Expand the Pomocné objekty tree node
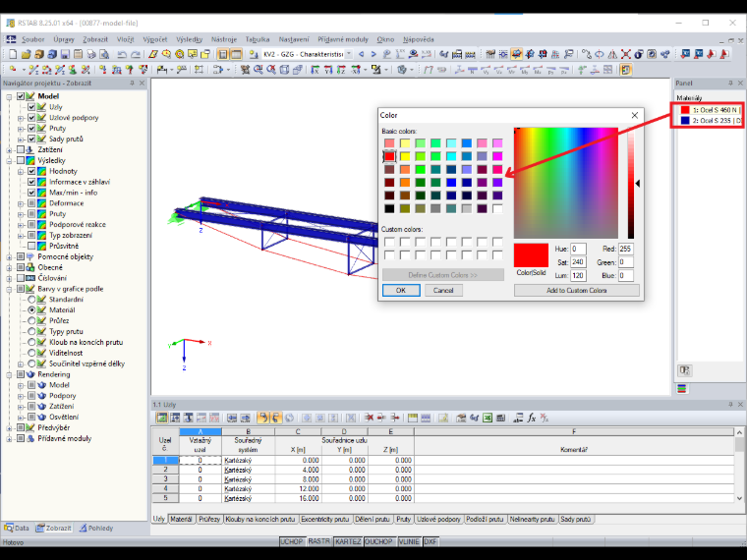 (9, 256)
